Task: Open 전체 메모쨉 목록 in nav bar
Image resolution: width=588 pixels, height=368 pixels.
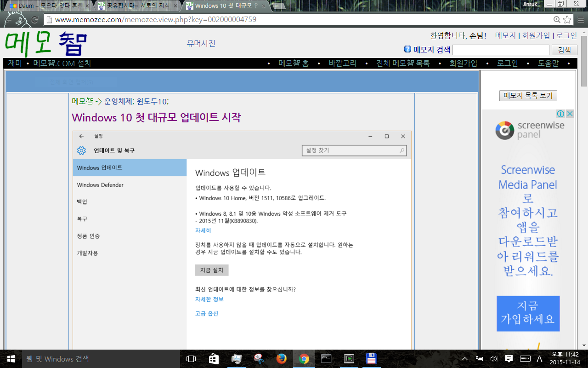Action: pyautogui.click(x=403, y=63)
